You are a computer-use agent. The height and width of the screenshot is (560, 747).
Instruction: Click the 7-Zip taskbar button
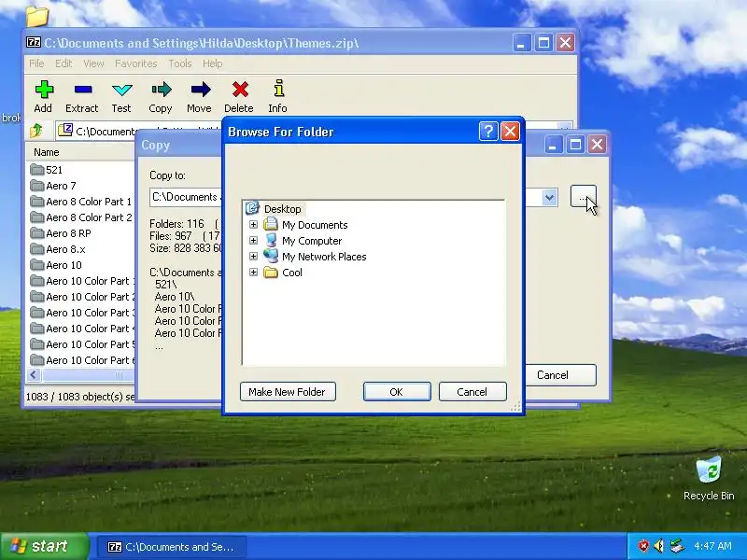point(172,547)
